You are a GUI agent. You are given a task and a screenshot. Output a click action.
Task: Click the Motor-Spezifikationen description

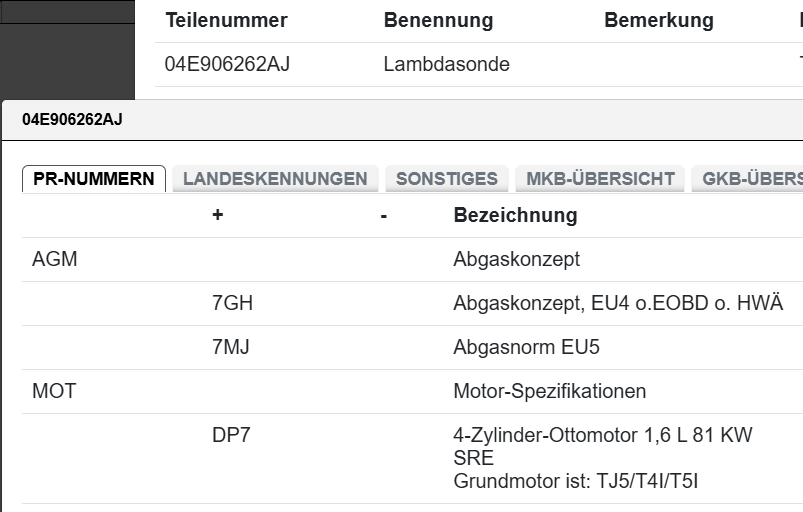click(x=549, y=391)
